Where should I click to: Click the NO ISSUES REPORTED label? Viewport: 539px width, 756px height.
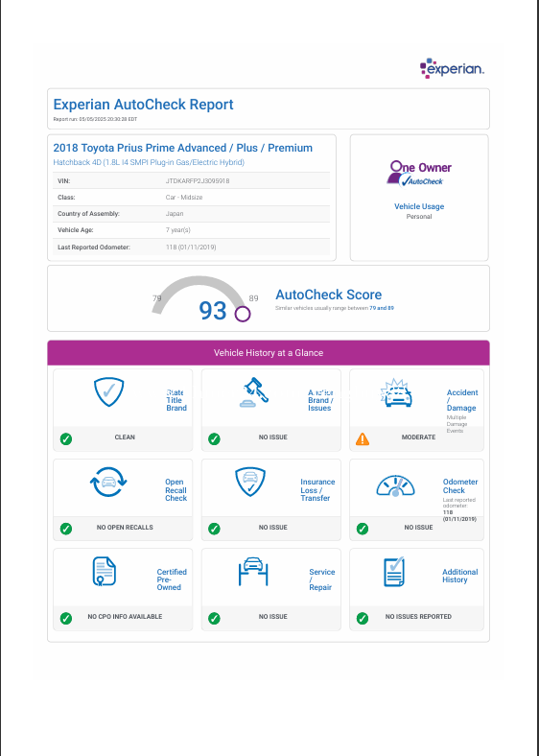pos(418,617)
